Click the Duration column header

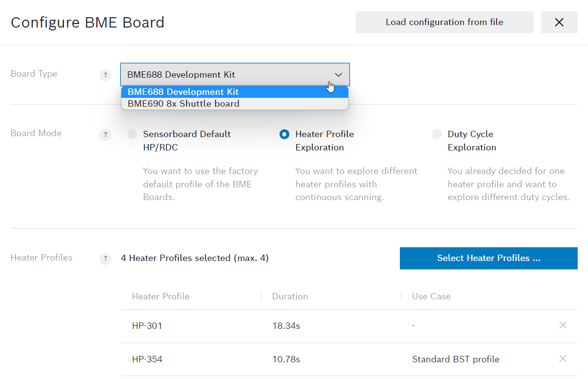click(x=290, y=296)
